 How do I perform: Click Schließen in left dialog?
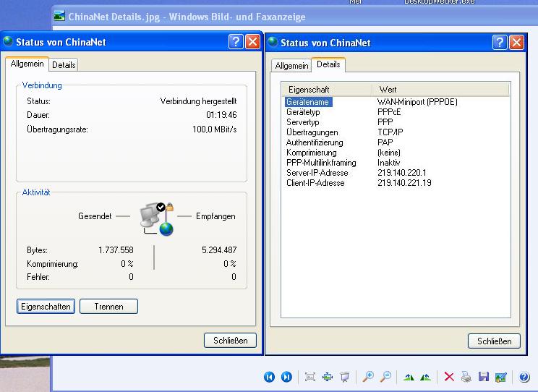coord(230,341)
